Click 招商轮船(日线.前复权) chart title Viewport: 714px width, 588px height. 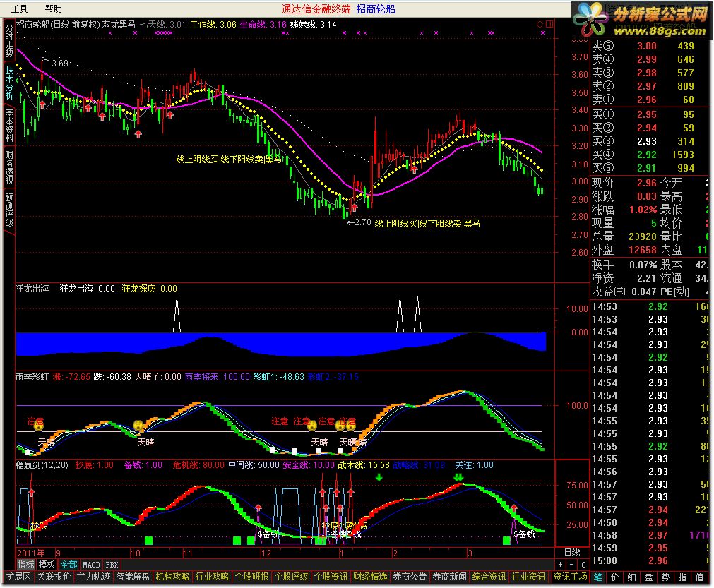point(58,25)
